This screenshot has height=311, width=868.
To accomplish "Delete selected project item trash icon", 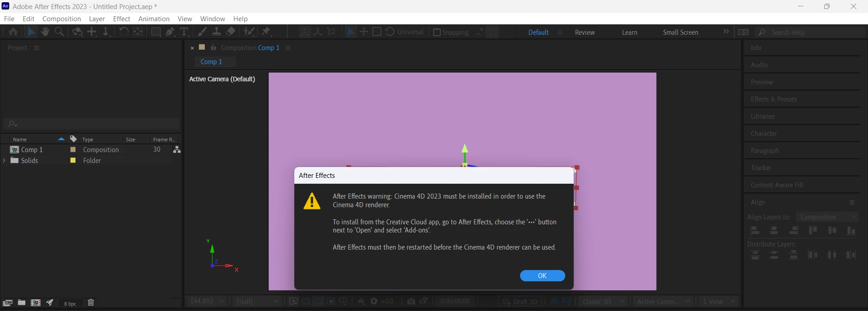I will click(x=91, y=302).
